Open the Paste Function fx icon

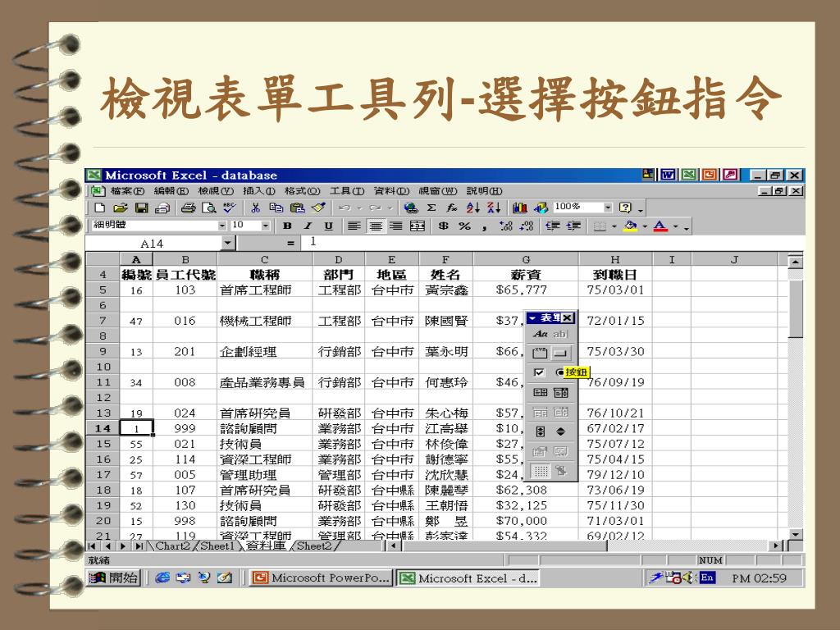[x=452, y=208]
